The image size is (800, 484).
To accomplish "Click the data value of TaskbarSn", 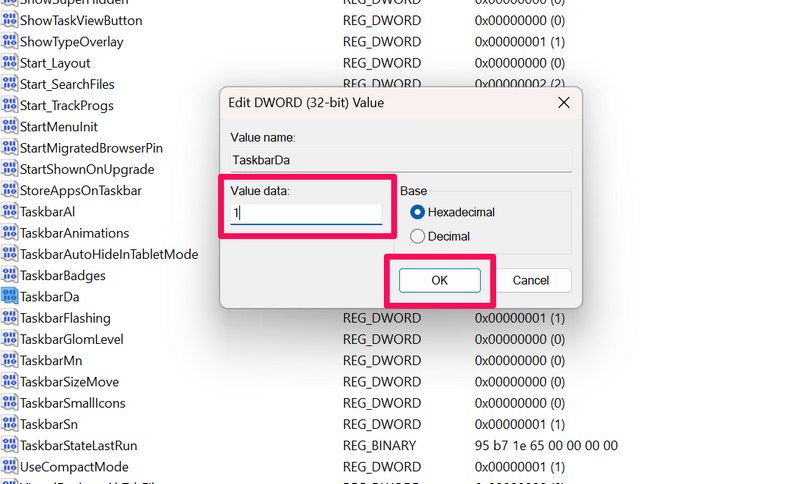I will [519, 424].
